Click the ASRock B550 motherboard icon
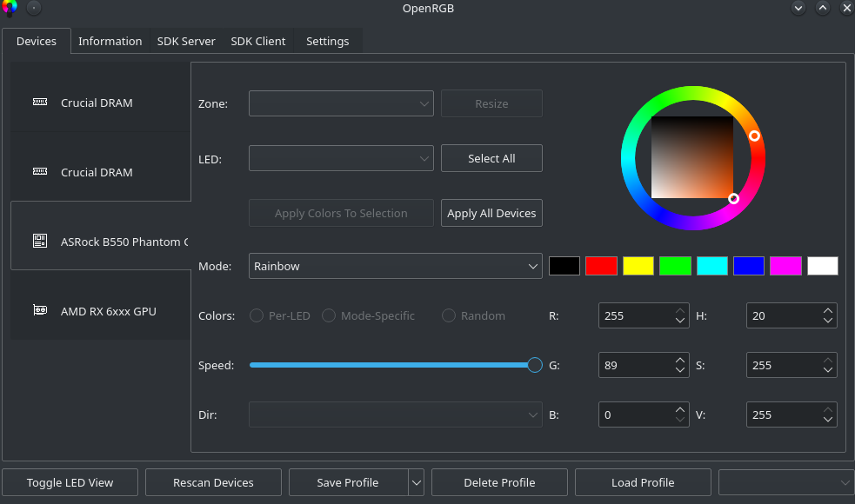Screen dimensions: 855x504 coord(40,241)
